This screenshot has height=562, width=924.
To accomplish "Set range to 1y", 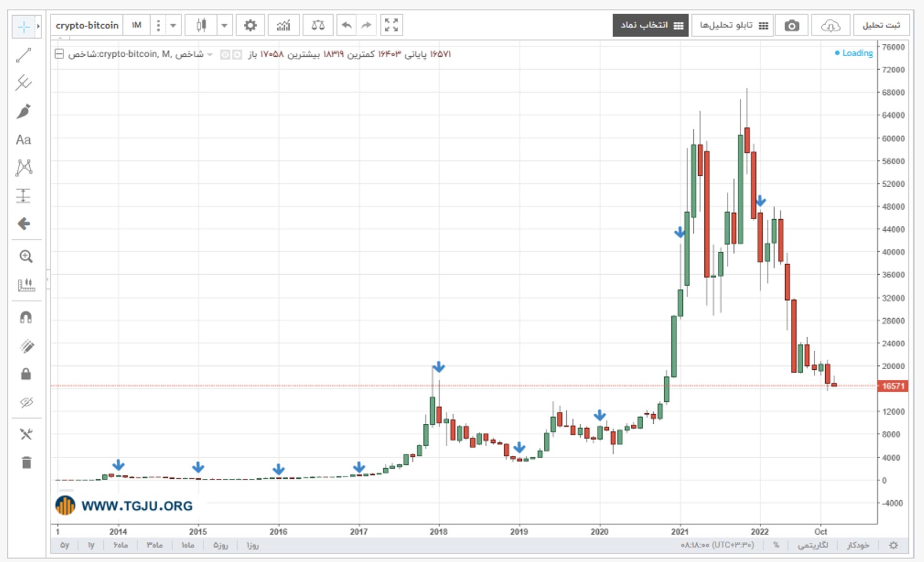I will point(91,545).
